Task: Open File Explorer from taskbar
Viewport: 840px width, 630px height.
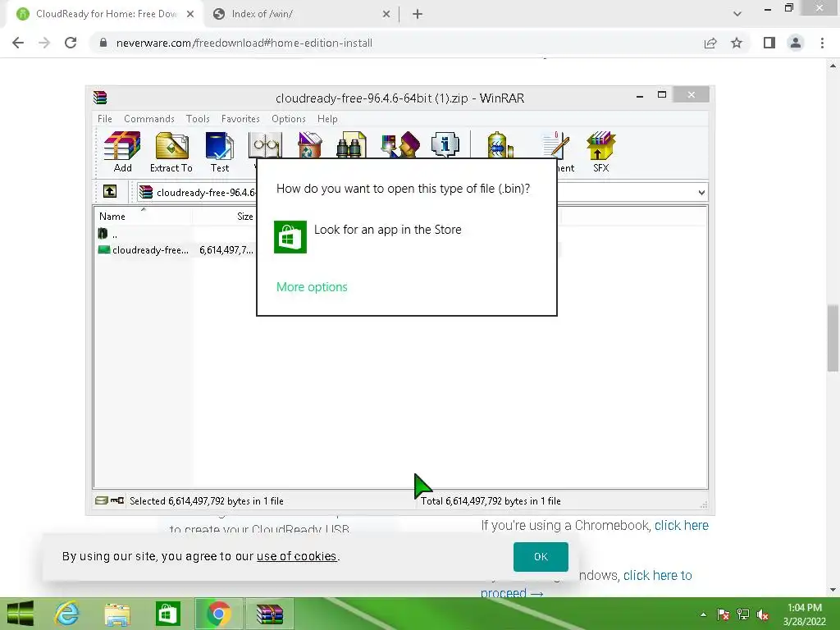Action: coord(117,614)
